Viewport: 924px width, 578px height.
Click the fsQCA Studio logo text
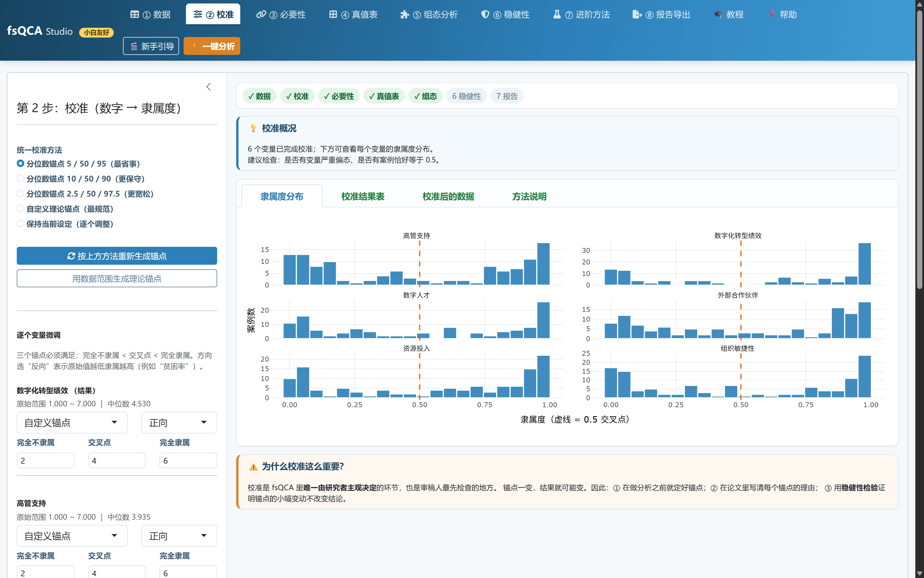point(40,31)
